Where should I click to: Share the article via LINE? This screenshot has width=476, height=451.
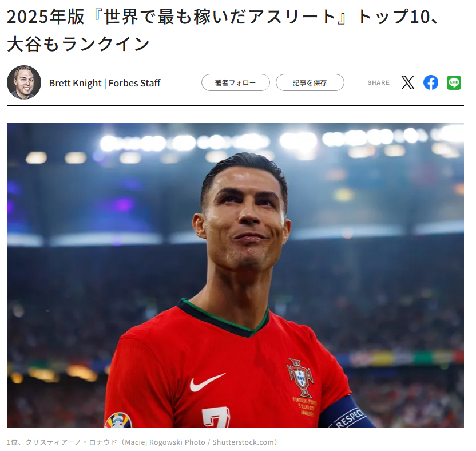click(454, 82)
